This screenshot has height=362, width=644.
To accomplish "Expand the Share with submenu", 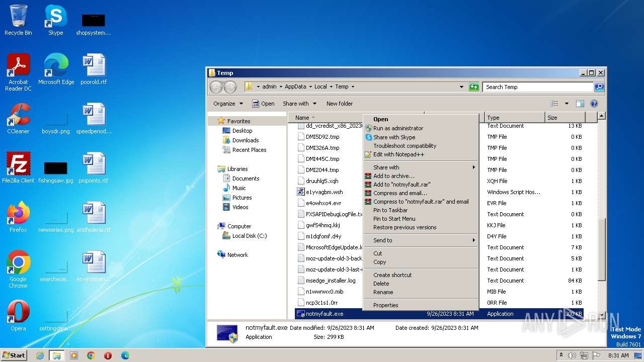I will coord(420,167).
